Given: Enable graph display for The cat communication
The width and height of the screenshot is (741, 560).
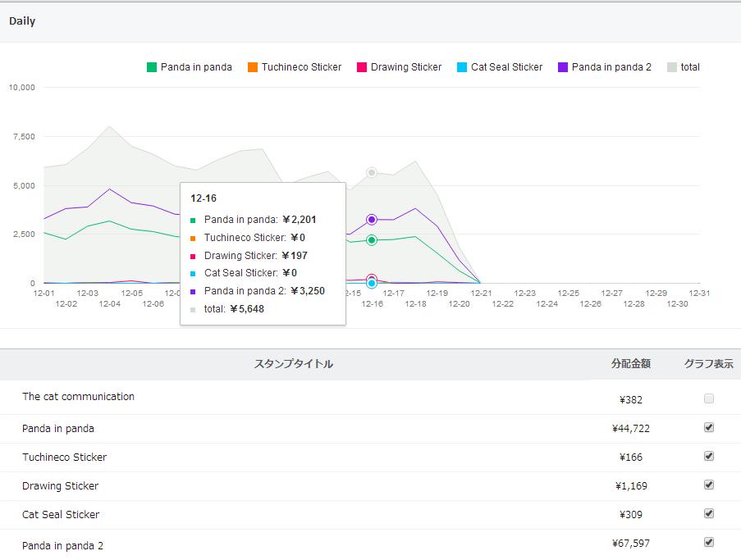Looking at the screenshot, I should coord(709,399).
